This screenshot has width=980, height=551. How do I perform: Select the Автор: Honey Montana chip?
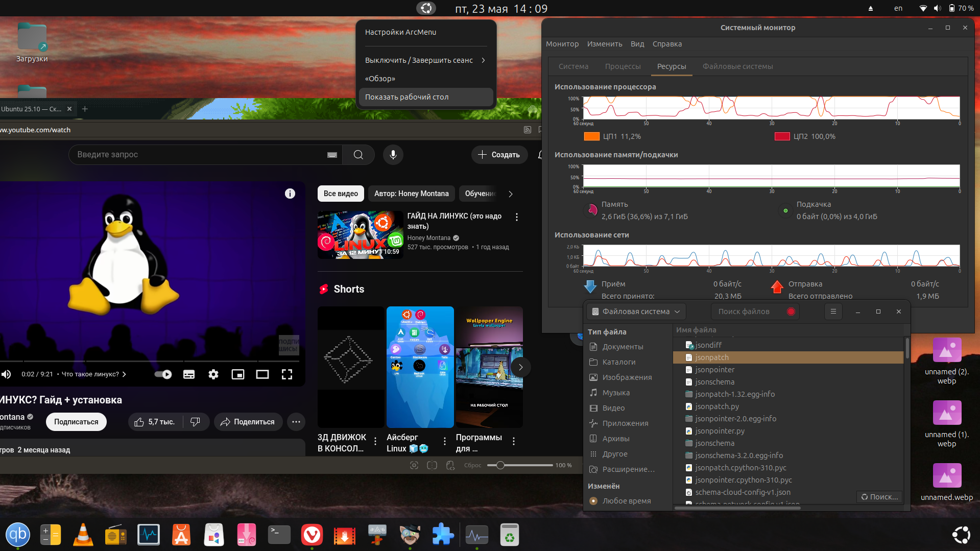tap(411, 194)
